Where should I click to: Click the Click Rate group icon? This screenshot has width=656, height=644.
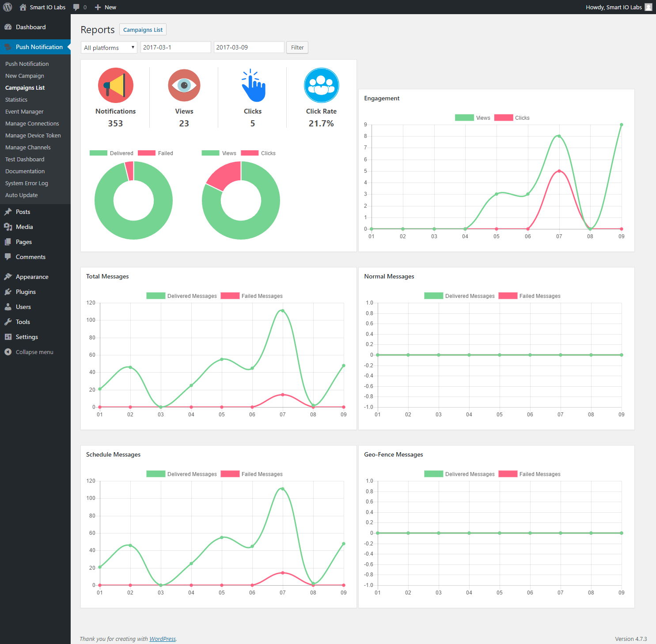click(321, 85)
